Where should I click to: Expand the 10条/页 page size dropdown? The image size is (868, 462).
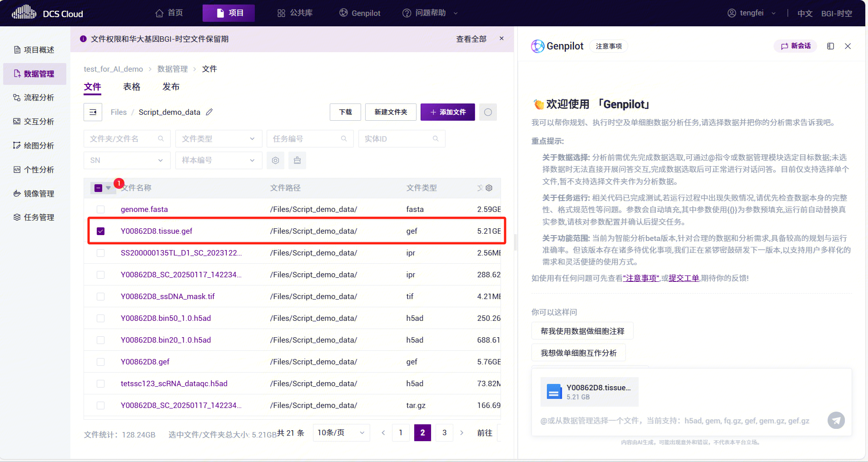[341, 433]
